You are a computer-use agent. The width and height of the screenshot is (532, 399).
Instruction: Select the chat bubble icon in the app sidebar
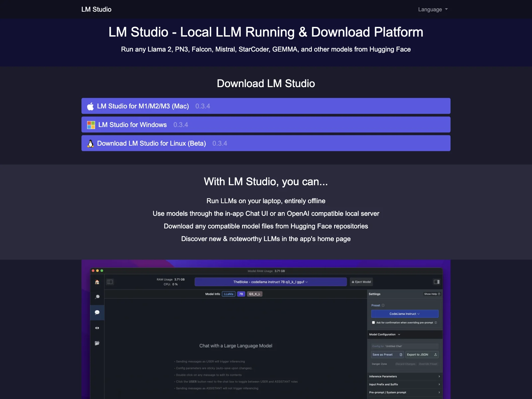click(x=97, y=312)
